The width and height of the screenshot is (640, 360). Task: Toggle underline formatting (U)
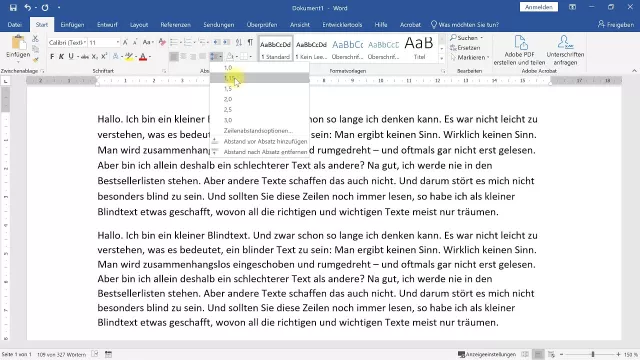[71, 57]
